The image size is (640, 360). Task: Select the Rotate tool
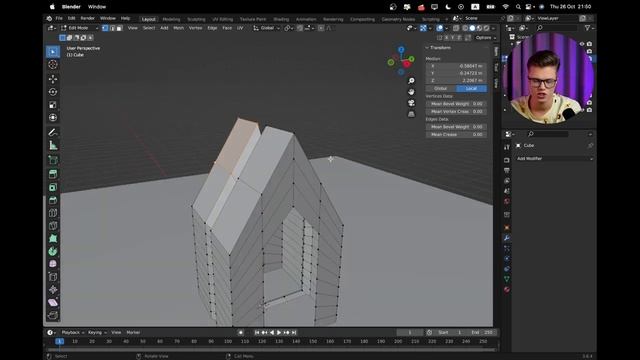click(53, 92)
